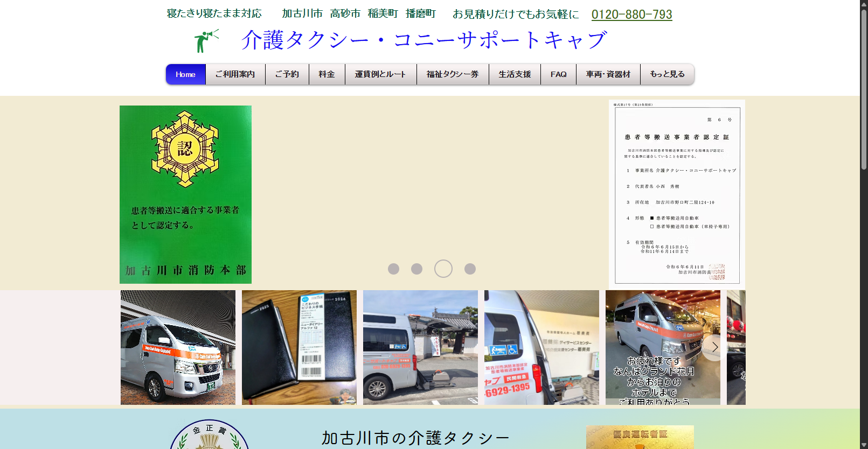Viewport: 868px width, 449px height.
Task: Click the 優良運転者証 gold certificate image
Action: click(x=640, y=437)
